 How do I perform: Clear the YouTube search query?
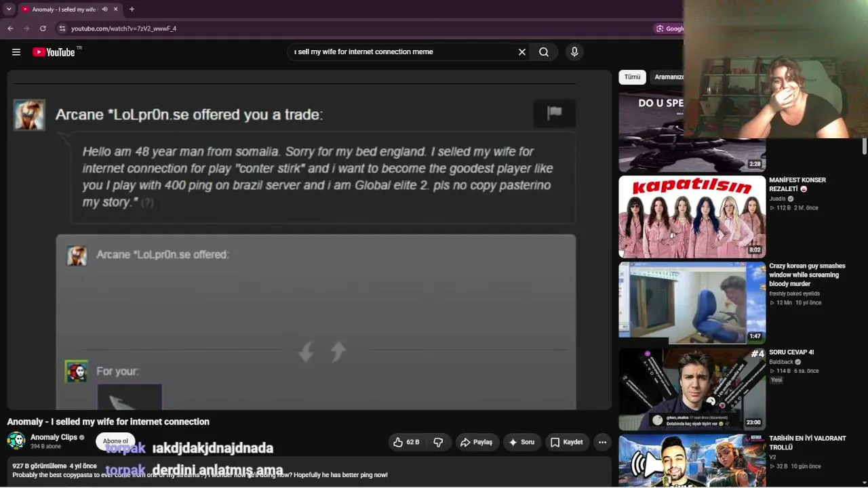522,52
